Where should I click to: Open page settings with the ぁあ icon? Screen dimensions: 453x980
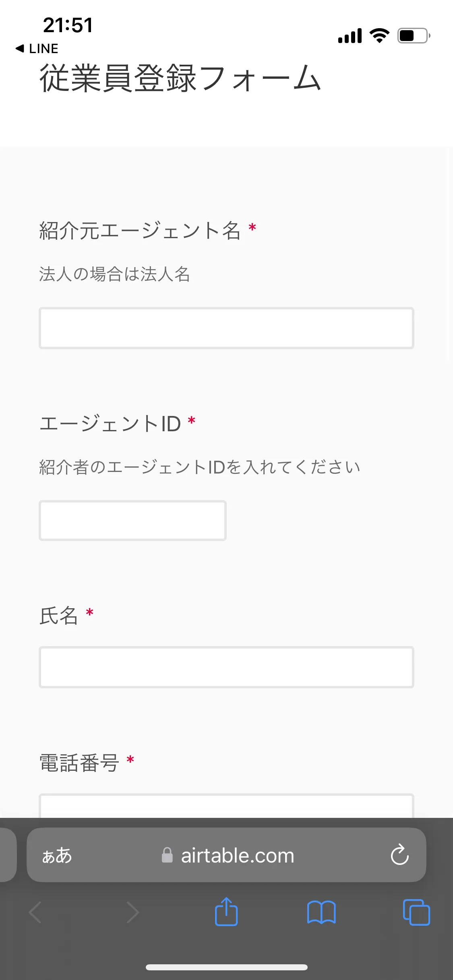pos(57,855)
